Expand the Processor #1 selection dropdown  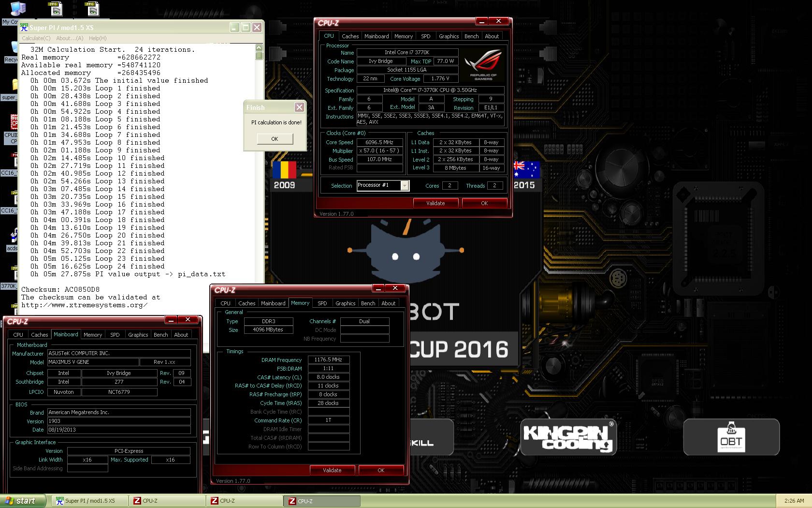[405, 185]
